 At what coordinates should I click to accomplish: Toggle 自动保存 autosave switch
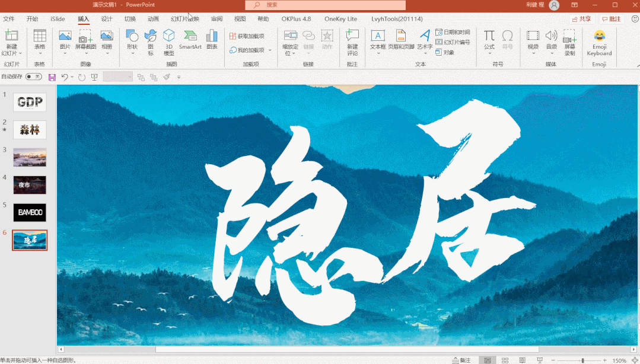33,76
